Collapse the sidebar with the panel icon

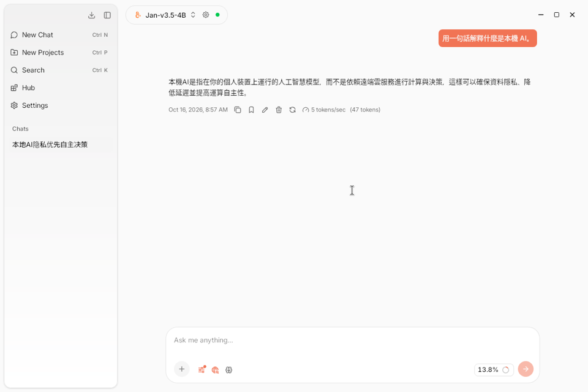tap(107, 15)
